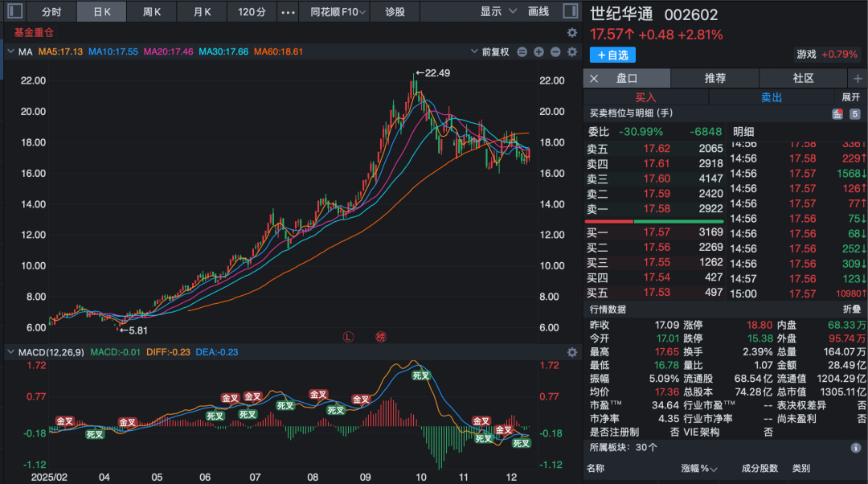868x484 pixels.
Task: Switch to the 社区 tab
Action: [803, 78]
